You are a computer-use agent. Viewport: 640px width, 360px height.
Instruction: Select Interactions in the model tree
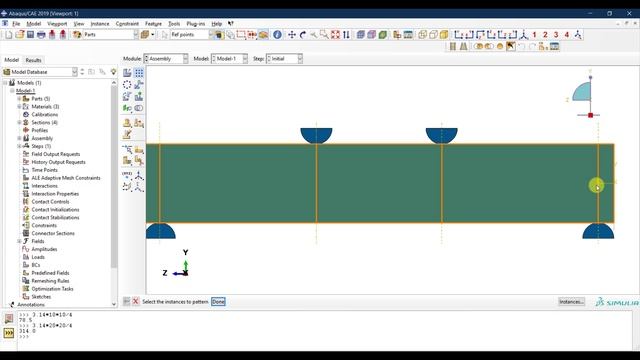tap(44, 186)
